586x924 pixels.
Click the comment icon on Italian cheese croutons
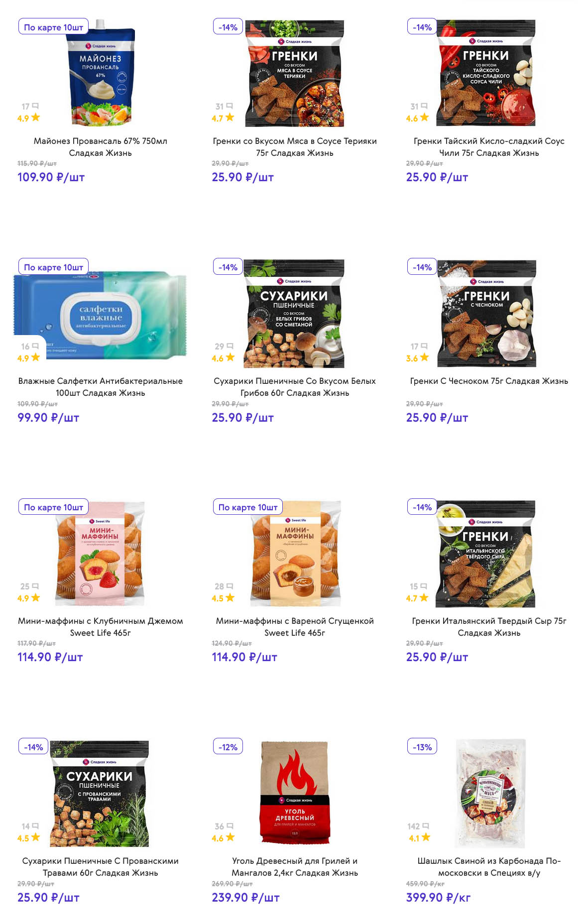(424, 586)
